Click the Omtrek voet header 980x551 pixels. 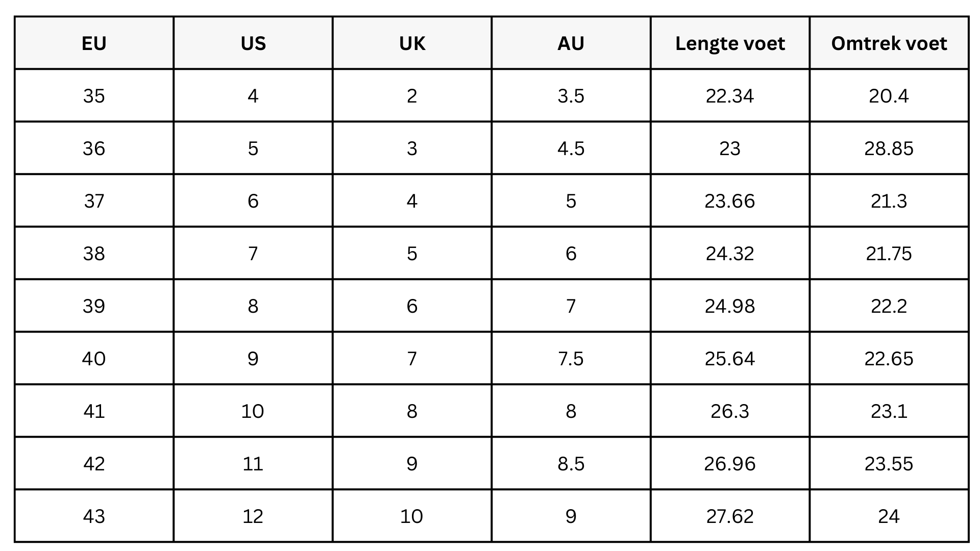point(889,43)
